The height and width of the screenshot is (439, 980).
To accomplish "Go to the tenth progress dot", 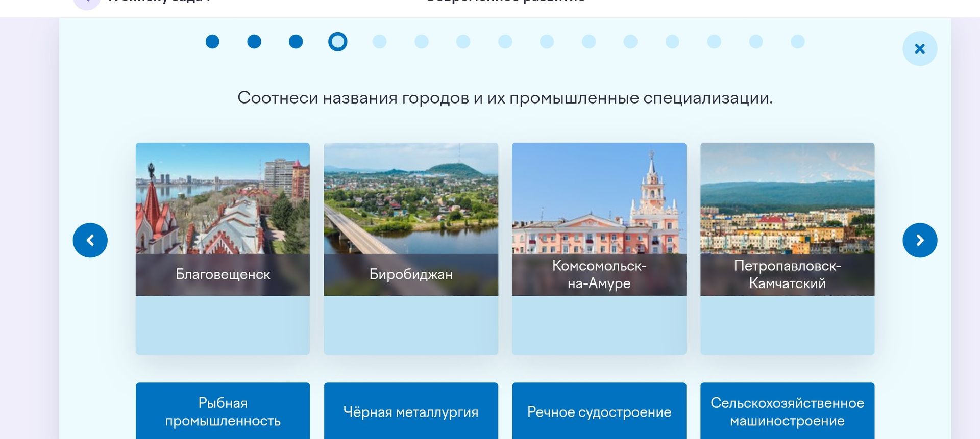I will [589, 42].
